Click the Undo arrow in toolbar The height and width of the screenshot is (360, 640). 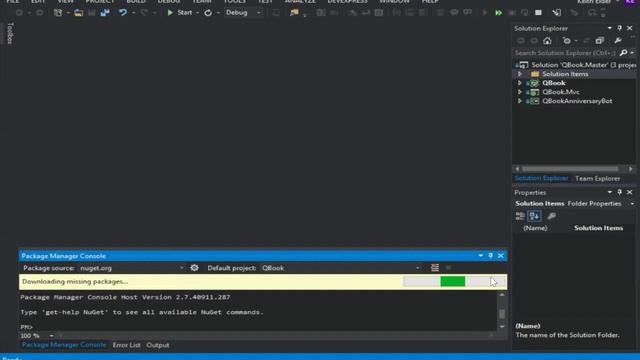pos(122,13)
